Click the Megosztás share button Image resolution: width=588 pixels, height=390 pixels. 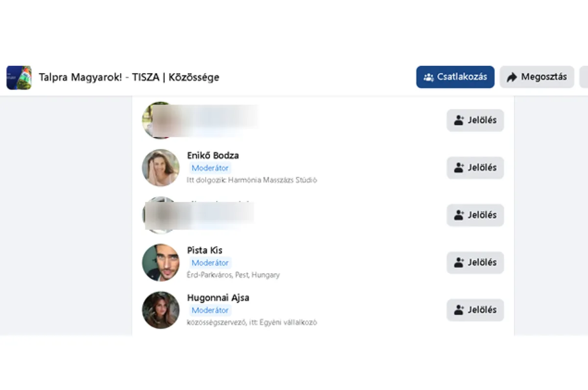point(537,77)
